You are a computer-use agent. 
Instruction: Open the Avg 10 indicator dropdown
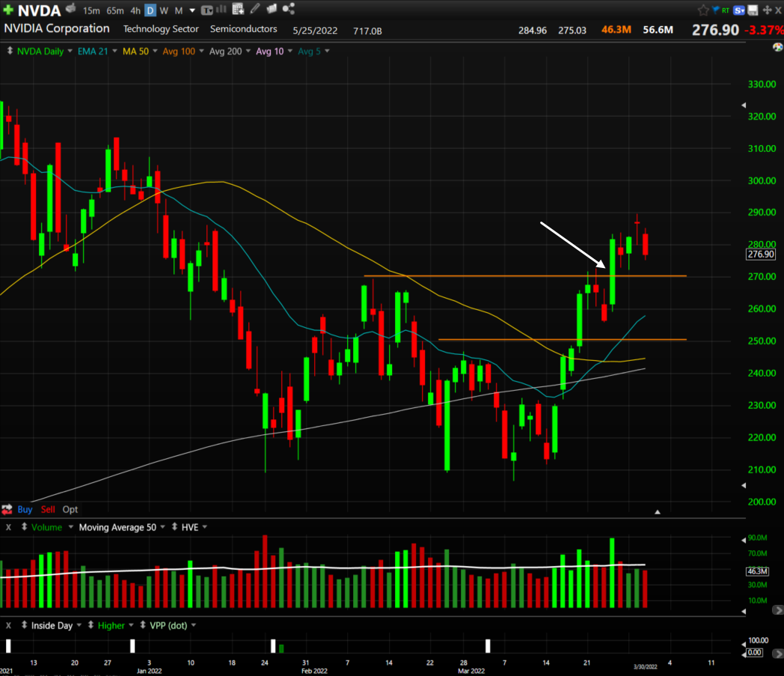pos(290,51)
